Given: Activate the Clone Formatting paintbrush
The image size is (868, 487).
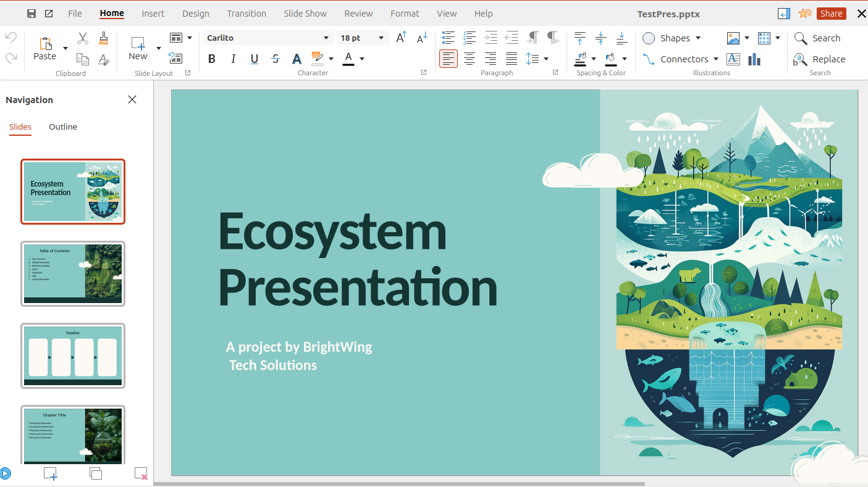Looking at the screenshot, I should click(x=104, y=38).
